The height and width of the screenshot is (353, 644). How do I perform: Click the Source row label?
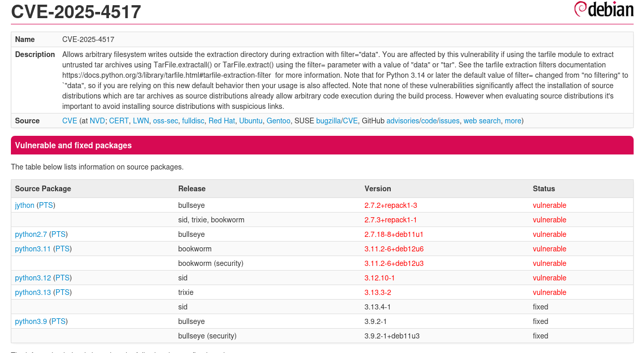tap(28, 121)
